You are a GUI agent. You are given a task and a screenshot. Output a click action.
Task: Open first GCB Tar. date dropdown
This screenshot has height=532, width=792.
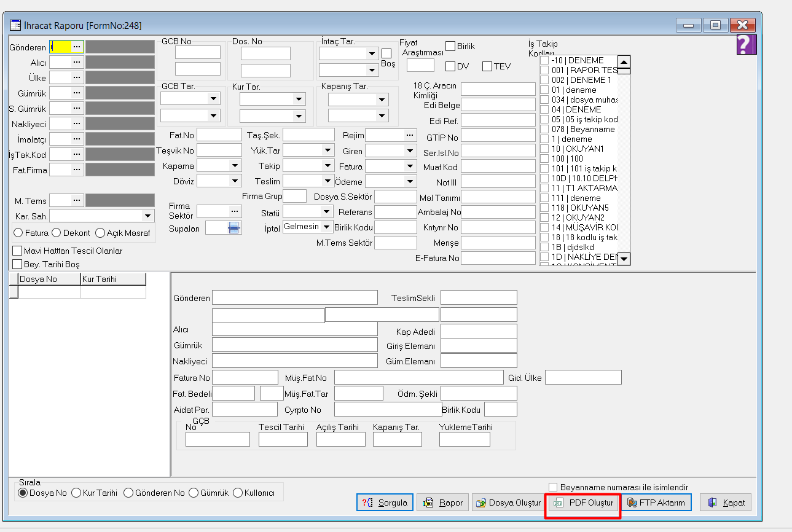point(214,99)
